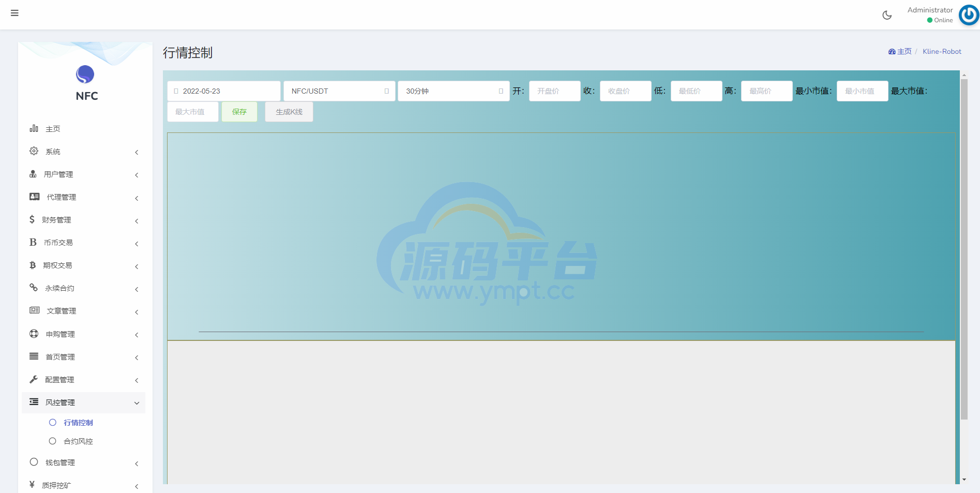Select the 合约风控 radio item
This screenshot has height=493, width=980.
coord(53,441)
